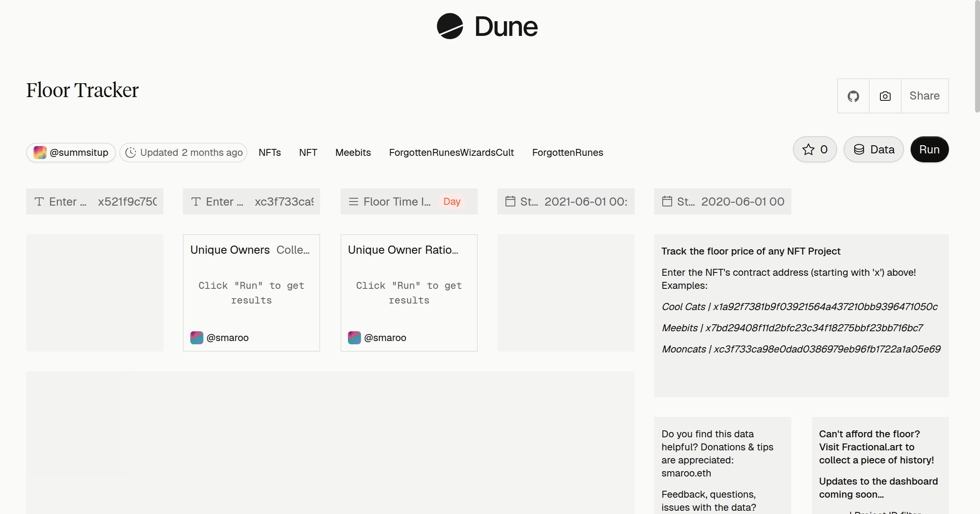The image size is (980, 514).
Task: Click smaroo avatar in Unique Owner Ratio card
Action: click(354, 338)
